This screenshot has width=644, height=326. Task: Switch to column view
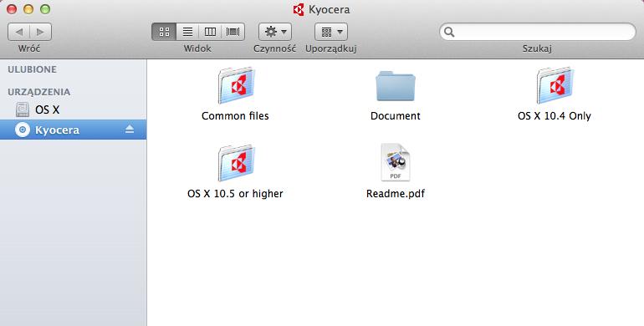coord(210,32)
